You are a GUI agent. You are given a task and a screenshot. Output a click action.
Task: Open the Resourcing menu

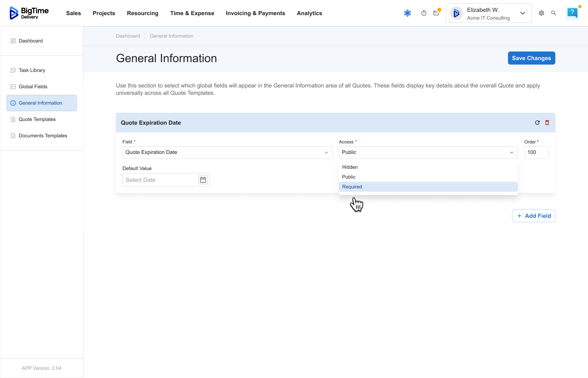coord(143,13)
